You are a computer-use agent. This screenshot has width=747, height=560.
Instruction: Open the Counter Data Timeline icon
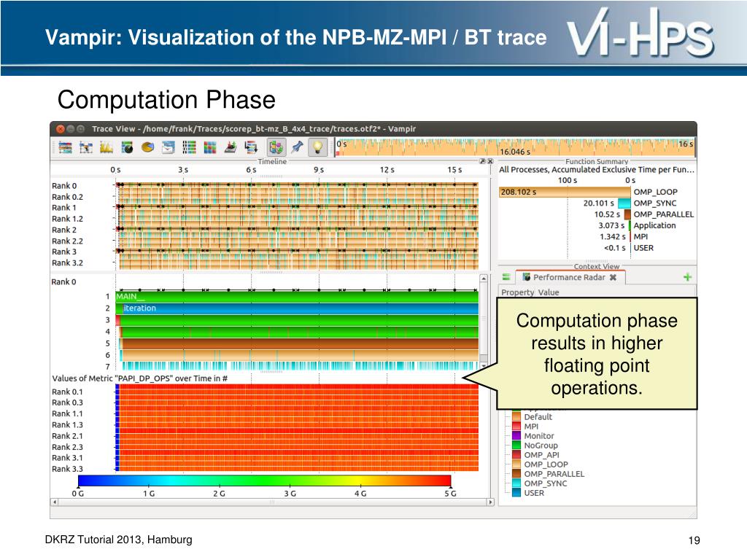[107, 147]
